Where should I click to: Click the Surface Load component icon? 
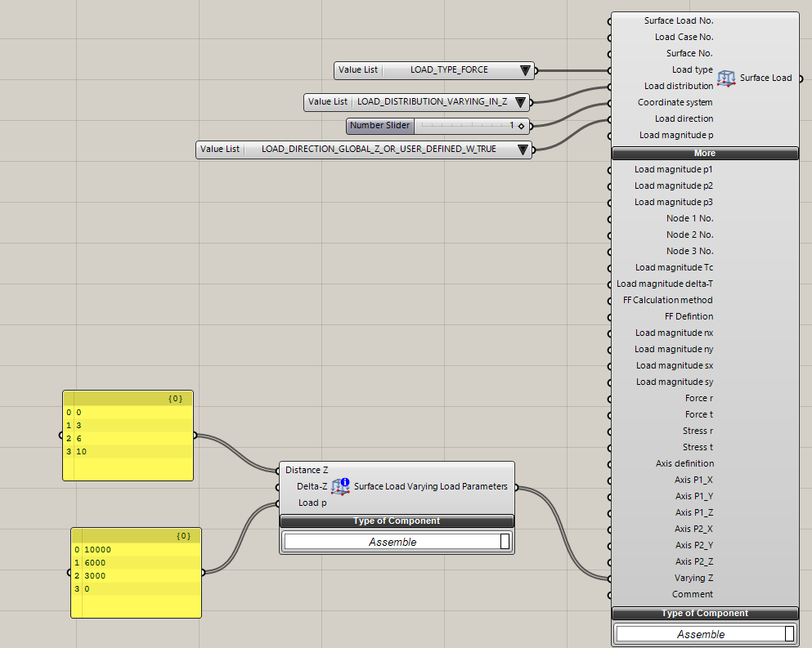(726, 78)
